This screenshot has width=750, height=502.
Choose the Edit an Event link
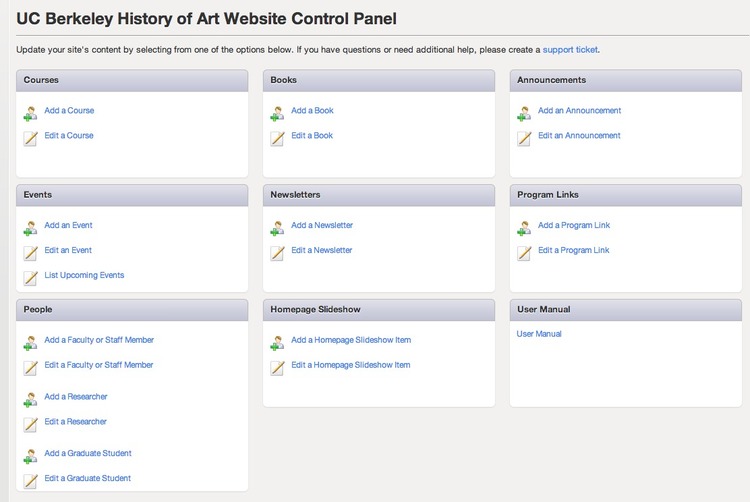point(68,250)
